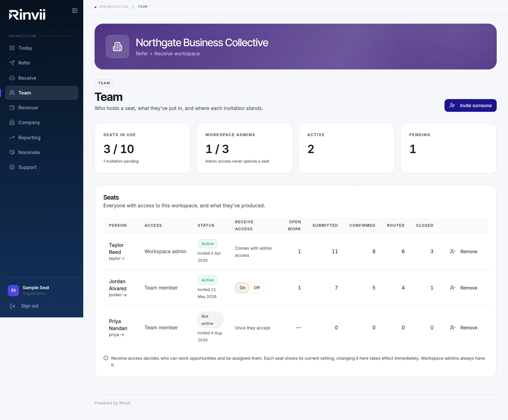The image size is (508, 420).
Task: Open Reporting in the sidebar
Action: click(x=41, y=138)
